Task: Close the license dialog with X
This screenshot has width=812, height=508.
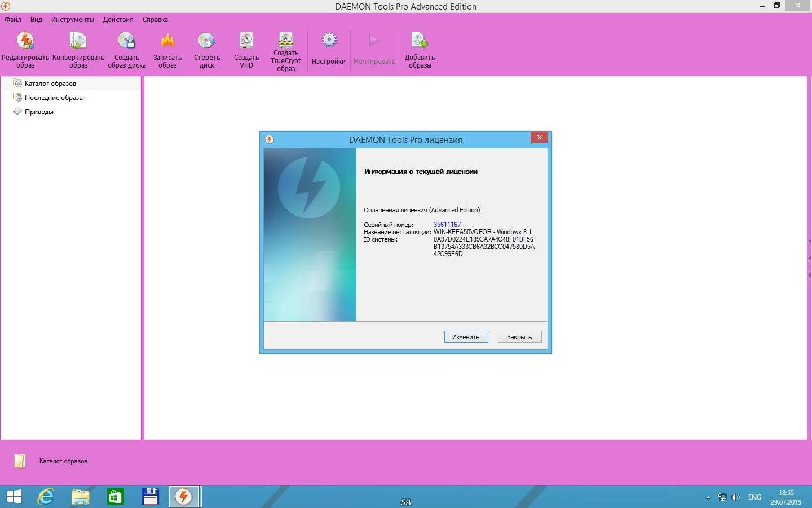Action: click(x=539, y=137)
